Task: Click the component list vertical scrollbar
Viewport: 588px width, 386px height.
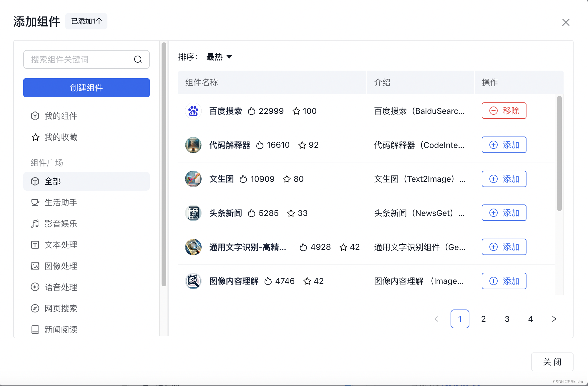Action: 559,153
